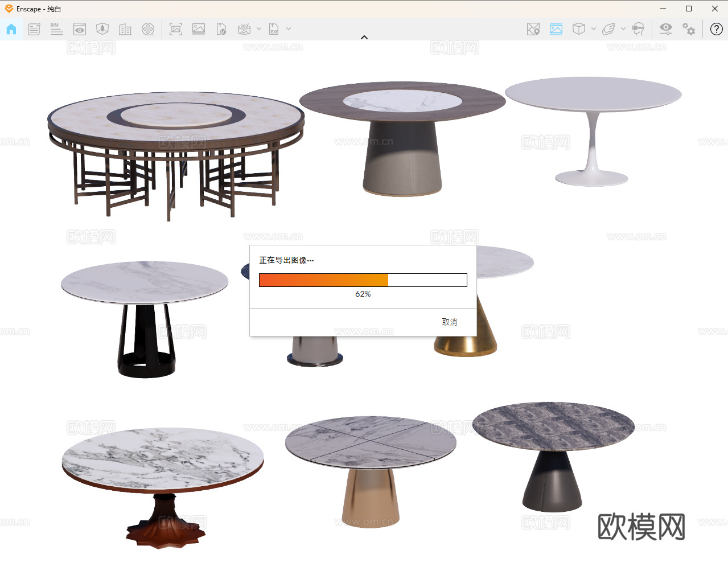Expand the cube rendering style dropdown arrow
The image size is (728, 587).
pyautogui.click(x=594, y=29)
